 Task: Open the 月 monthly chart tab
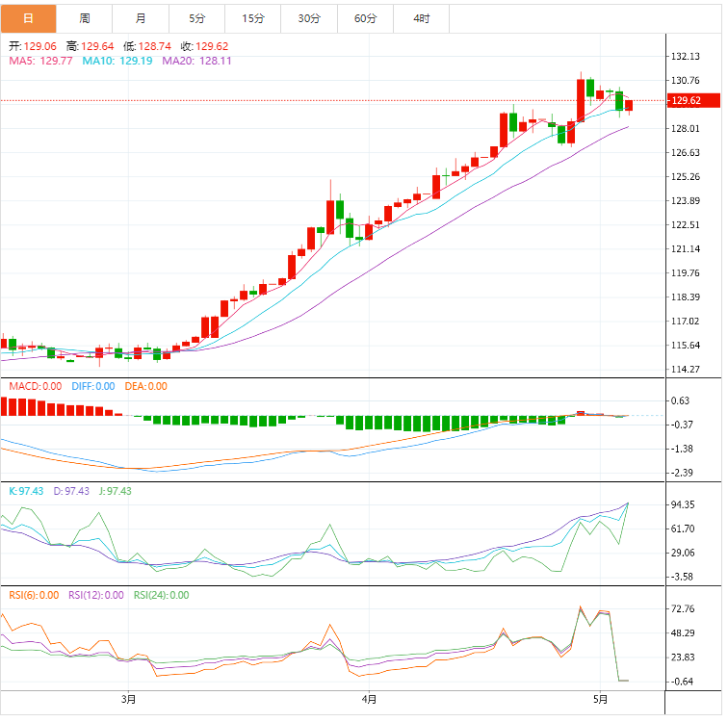(141, 18)
